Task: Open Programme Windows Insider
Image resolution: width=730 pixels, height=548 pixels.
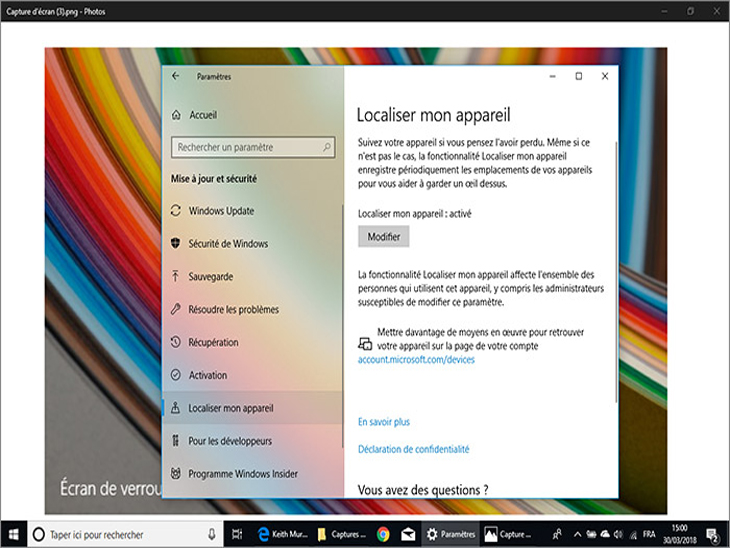Action: [242, 474]
